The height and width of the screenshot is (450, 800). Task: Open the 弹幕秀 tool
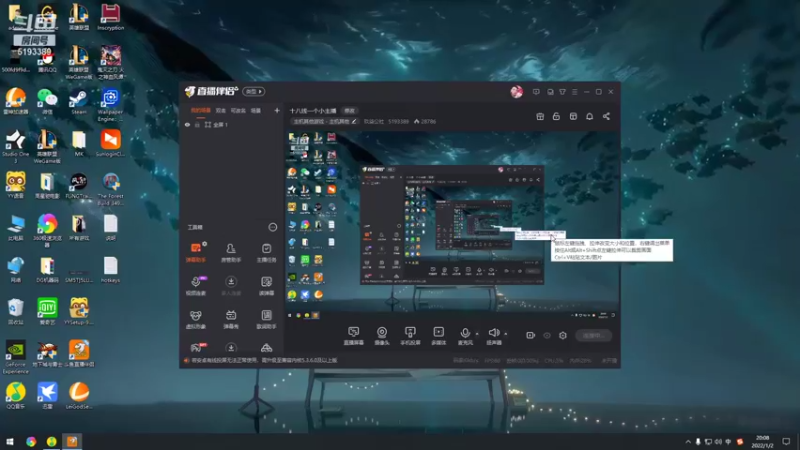pyautogui.click(x=231, y=319)
